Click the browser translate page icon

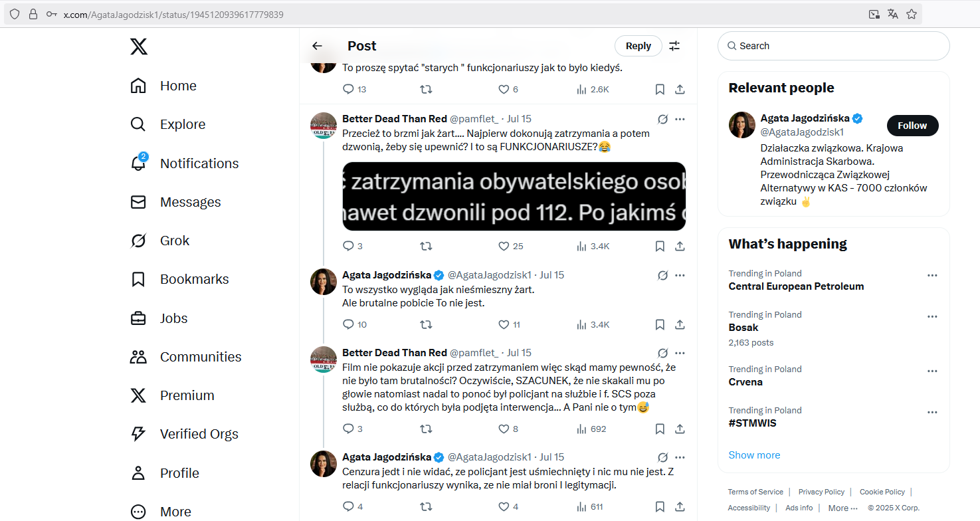(x=893, y=14)
